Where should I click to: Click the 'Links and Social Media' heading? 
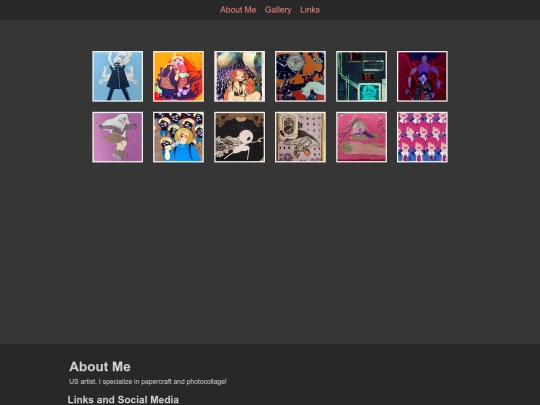pos(123,400)
